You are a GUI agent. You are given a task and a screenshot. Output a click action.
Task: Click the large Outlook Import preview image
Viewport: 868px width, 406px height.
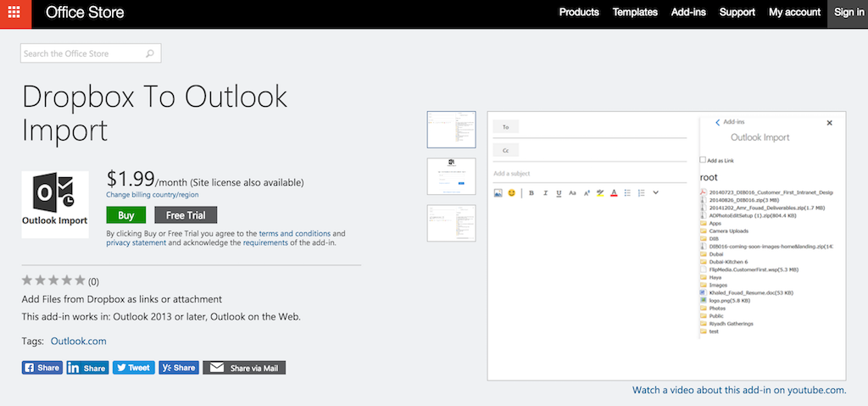point(666,246)
